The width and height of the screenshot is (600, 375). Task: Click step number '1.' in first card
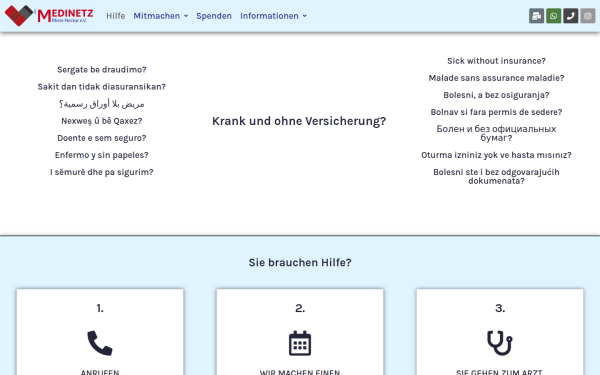(100, 308)
